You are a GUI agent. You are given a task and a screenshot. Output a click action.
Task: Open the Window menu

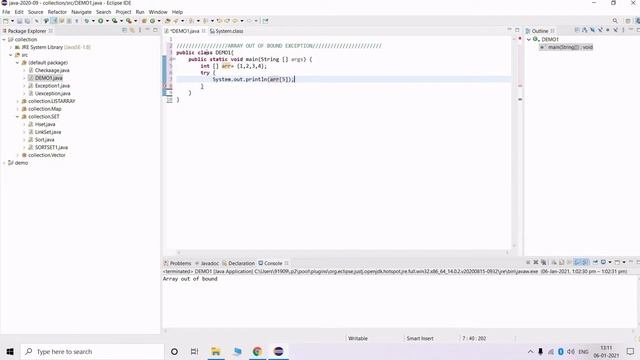[x=158, y=12]
